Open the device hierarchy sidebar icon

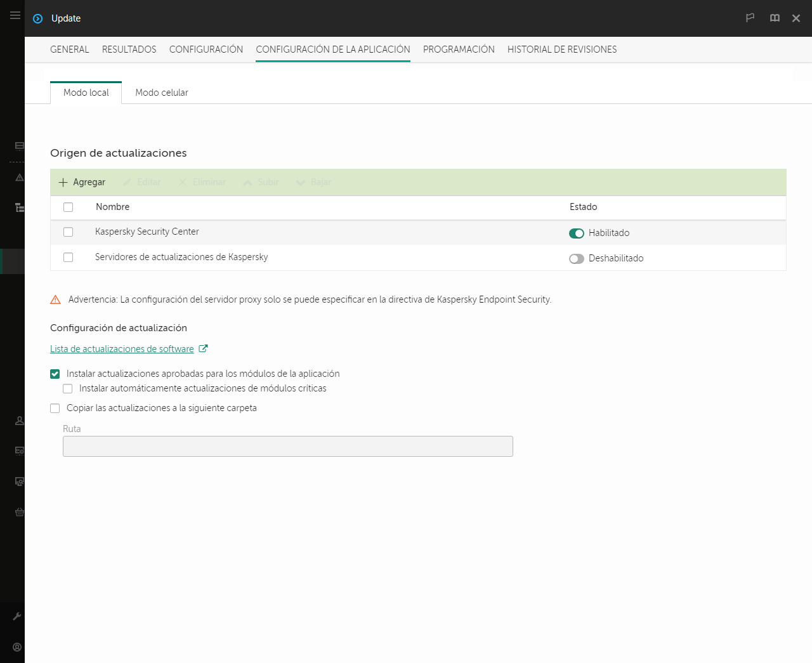18,207
